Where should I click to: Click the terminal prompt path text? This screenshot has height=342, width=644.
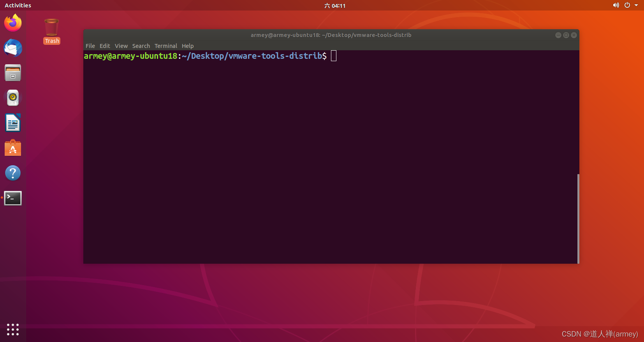coord(252,56)
